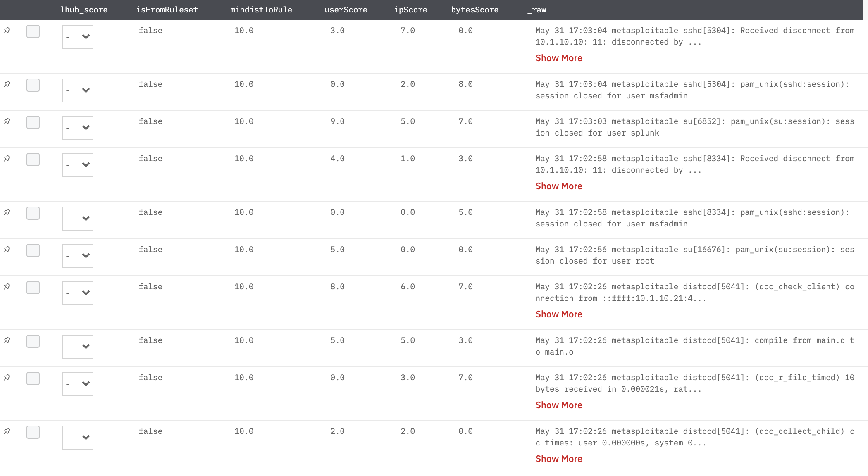Pin the su[6852] session closed splunk row
Screen dimensions: 868x476
[7, 121]
